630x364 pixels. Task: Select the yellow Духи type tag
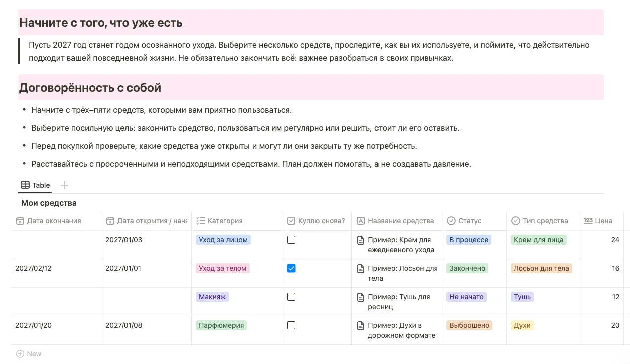pyautogui.click(x=522, y=325)
